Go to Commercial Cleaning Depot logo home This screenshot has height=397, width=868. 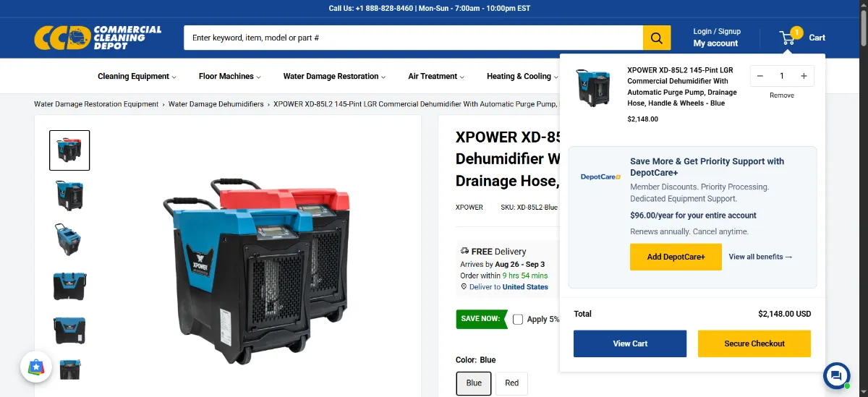tap(98, 38)
